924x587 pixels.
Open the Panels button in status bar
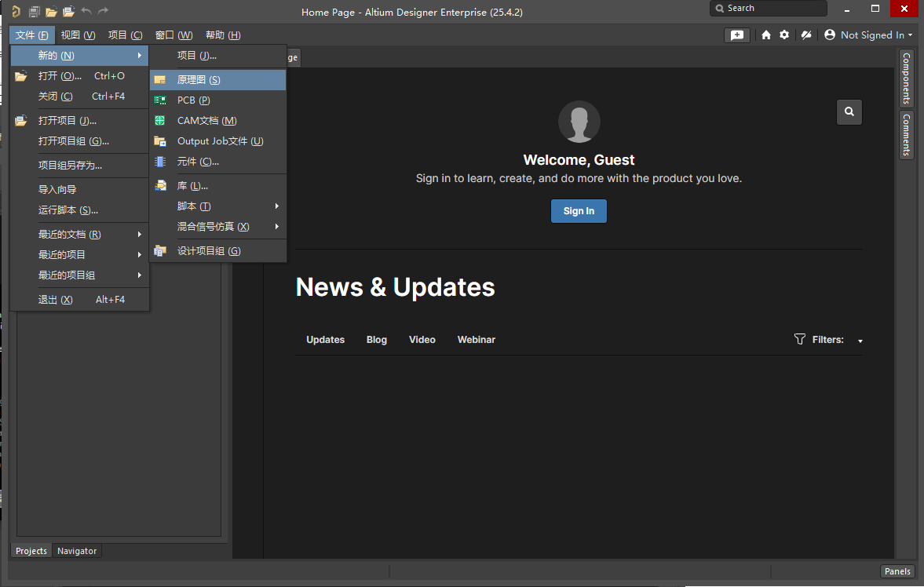coord(897,571)
